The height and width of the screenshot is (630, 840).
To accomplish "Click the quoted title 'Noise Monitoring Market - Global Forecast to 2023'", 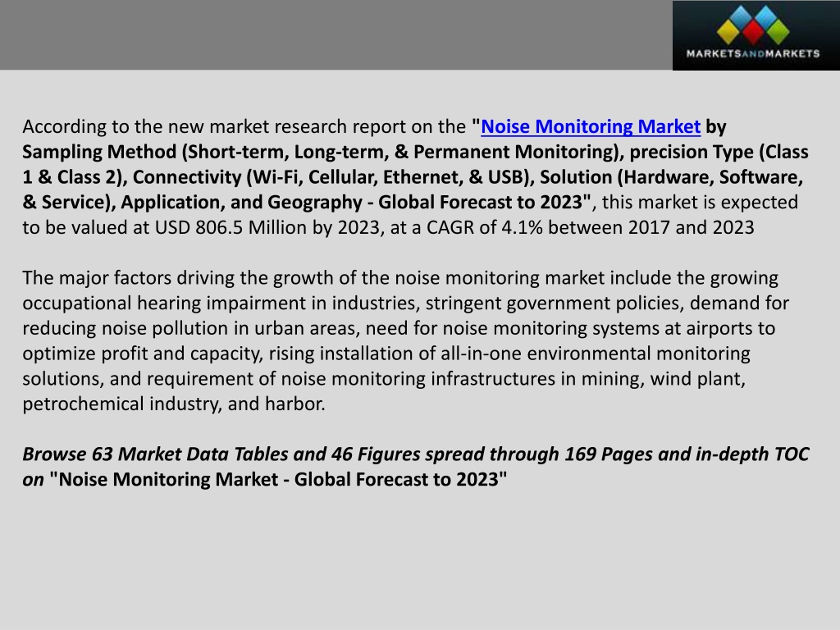I will 278,479.
